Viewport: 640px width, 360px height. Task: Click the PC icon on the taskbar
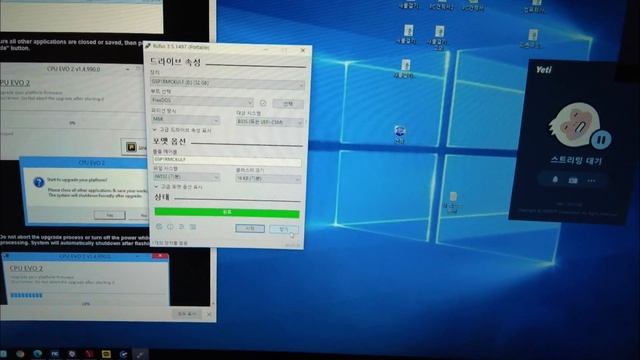[55, 354]
